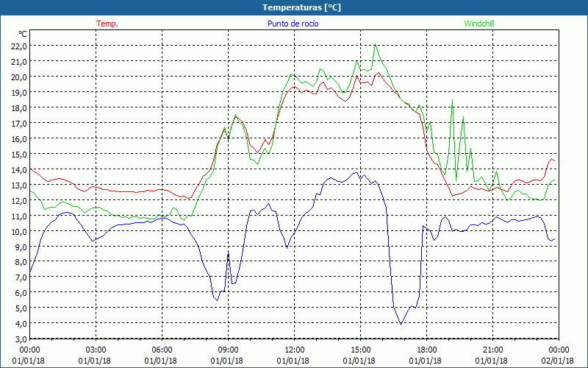
Task: Select the green 'Windchill' legend label
Action: [479, 24]
